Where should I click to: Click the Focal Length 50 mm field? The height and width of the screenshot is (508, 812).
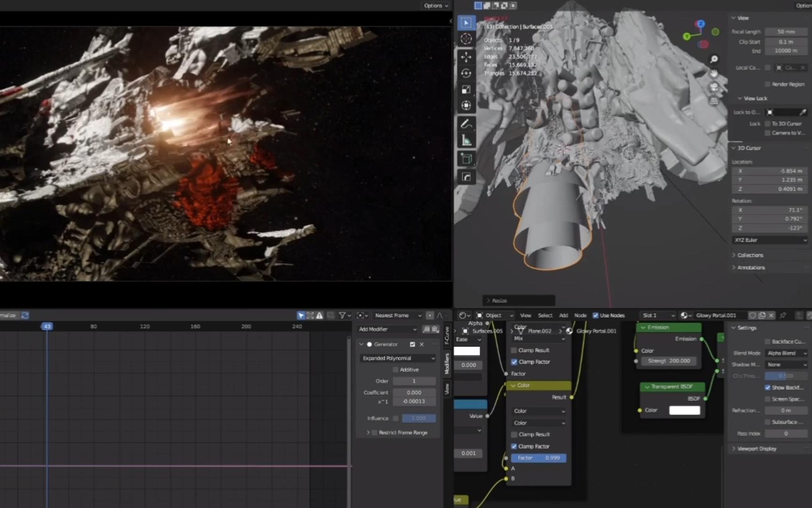(x=786, y=32)
